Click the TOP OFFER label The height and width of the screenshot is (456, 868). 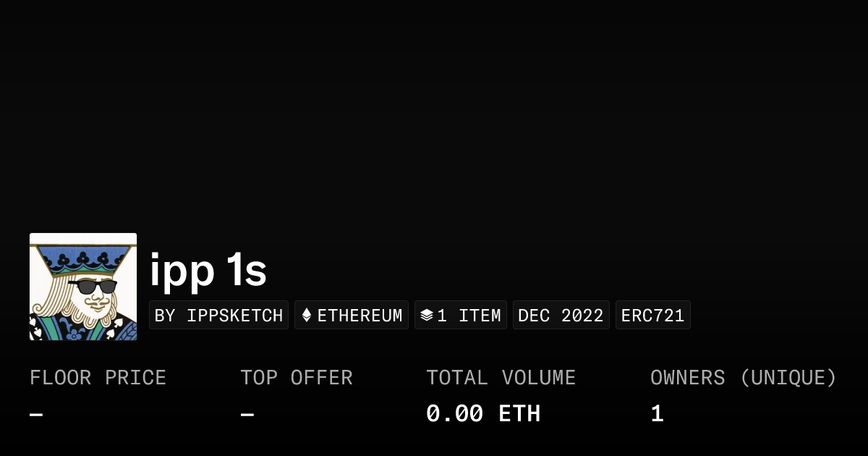click(297, 378)
